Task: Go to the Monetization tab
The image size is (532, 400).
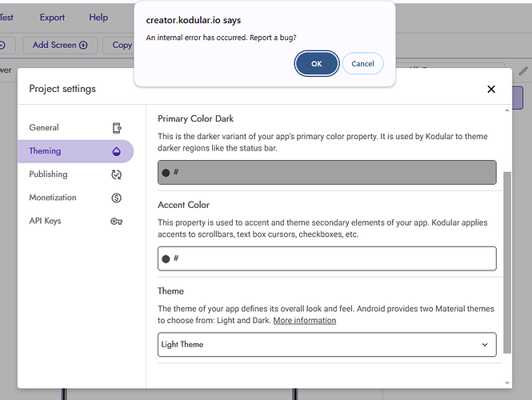Action: [53, 198]
